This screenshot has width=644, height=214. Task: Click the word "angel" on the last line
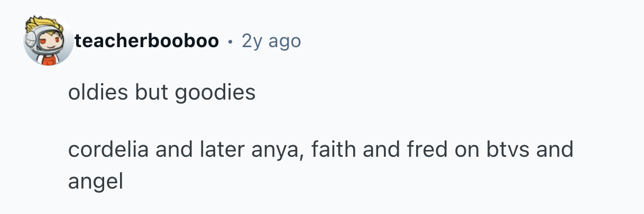pyautogui.click(x=95, y=183)
